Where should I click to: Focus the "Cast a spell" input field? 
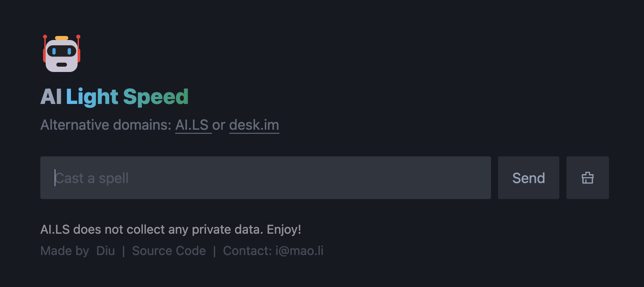[x=265, y=178]
